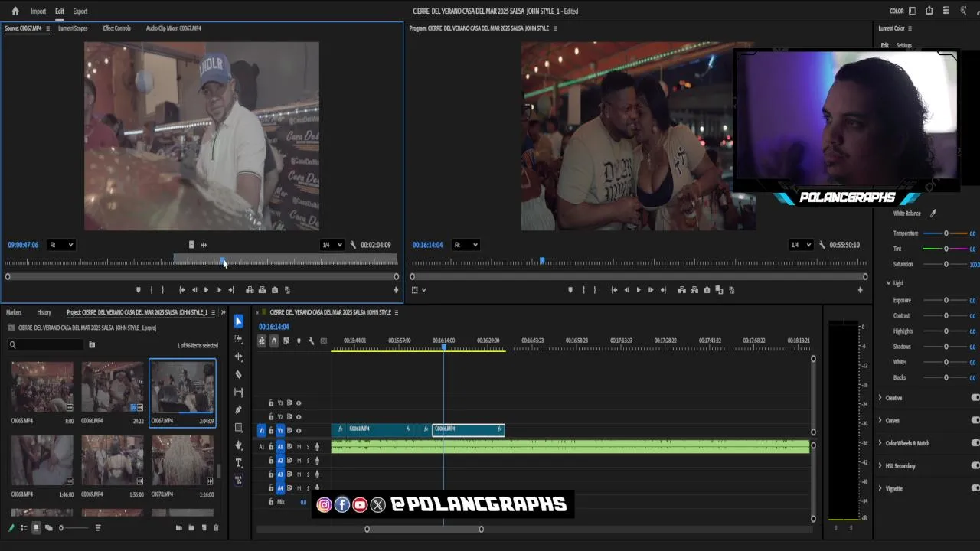Screen dimensions: 980x551
Task: Click the White Balance eyedropper
Action: (x=933, y=214)
